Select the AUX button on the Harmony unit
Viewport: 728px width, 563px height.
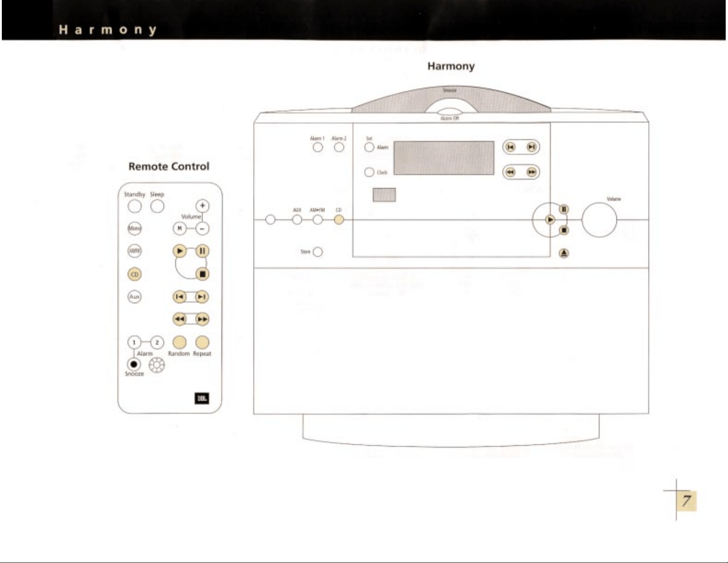click(297, 220)
